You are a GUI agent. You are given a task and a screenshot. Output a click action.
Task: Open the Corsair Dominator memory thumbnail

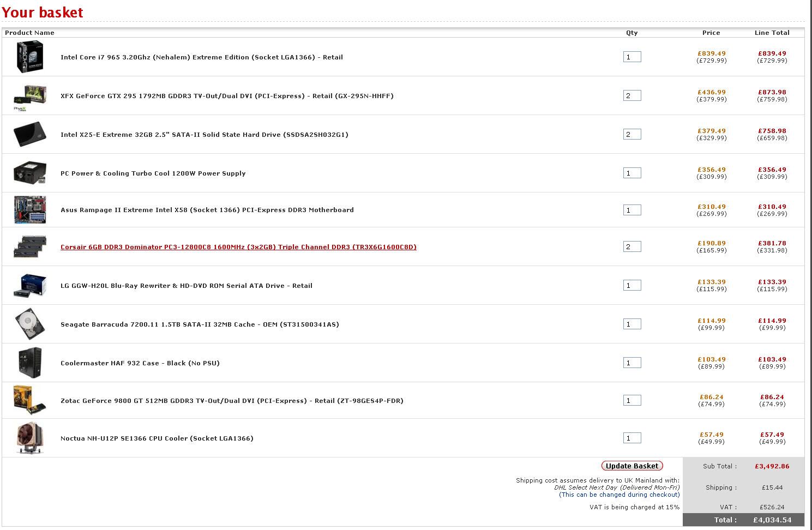(30, 246)
